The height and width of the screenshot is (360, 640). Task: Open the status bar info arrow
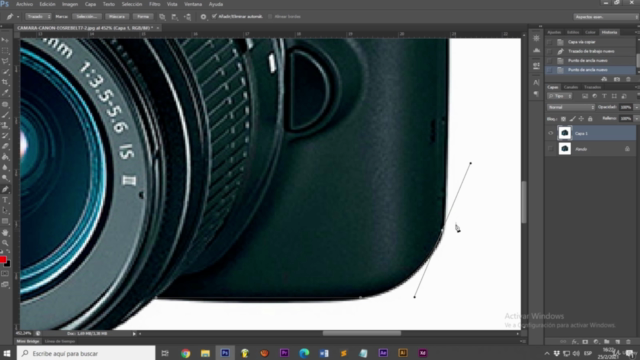134,333
